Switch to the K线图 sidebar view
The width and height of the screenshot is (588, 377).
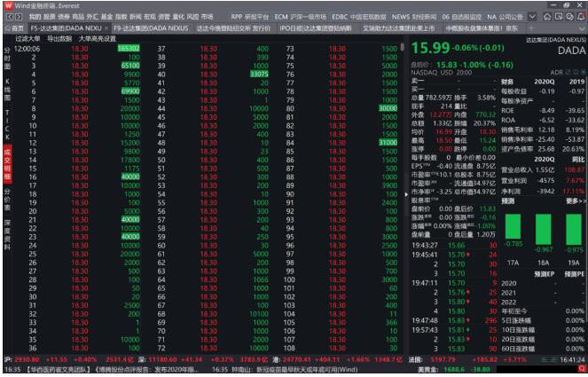pyautogui.click(x=7, y=90)
